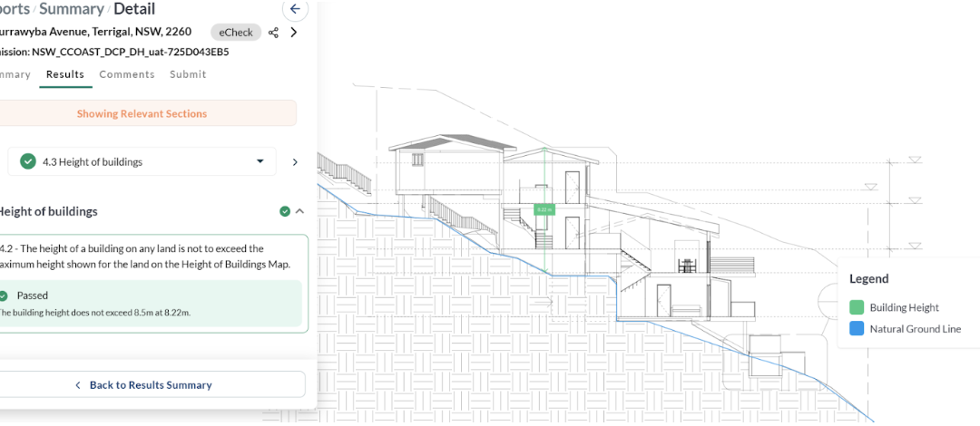Click the green Passed status check icon

pyautogui.click(x=3, y=295)
